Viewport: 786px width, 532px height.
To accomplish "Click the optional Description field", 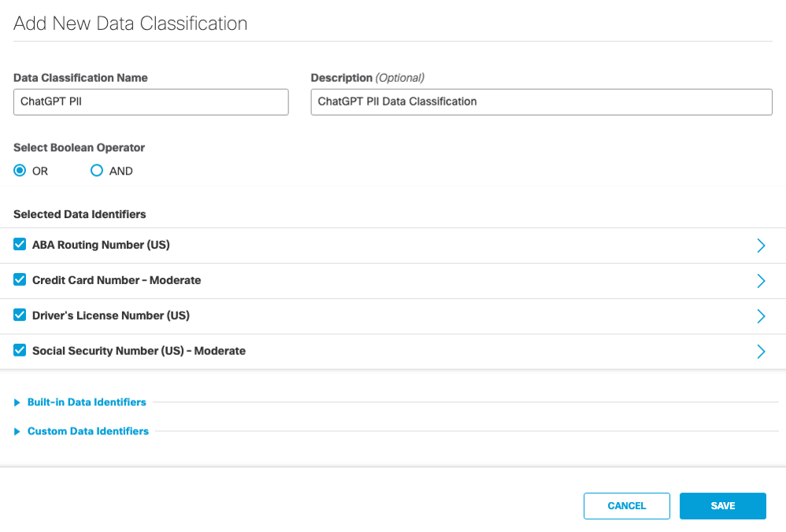I will 541,102.
